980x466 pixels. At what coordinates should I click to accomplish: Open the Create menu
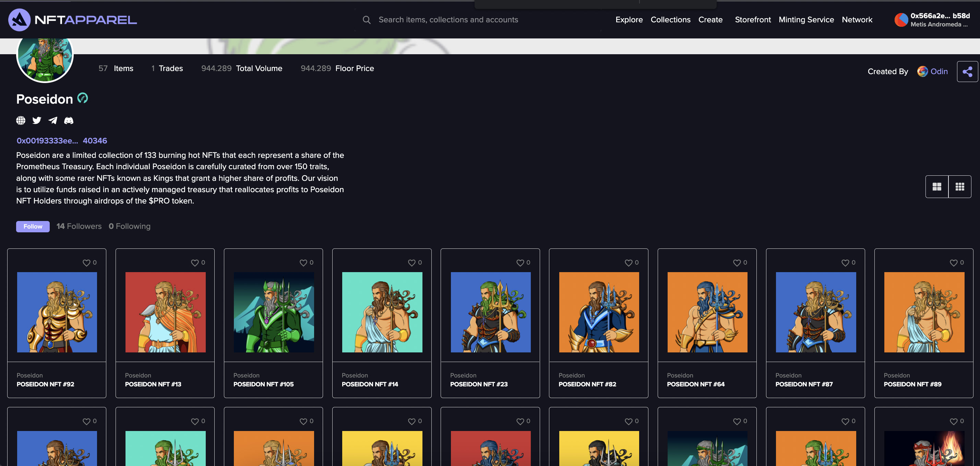click(x=710, y=20)
